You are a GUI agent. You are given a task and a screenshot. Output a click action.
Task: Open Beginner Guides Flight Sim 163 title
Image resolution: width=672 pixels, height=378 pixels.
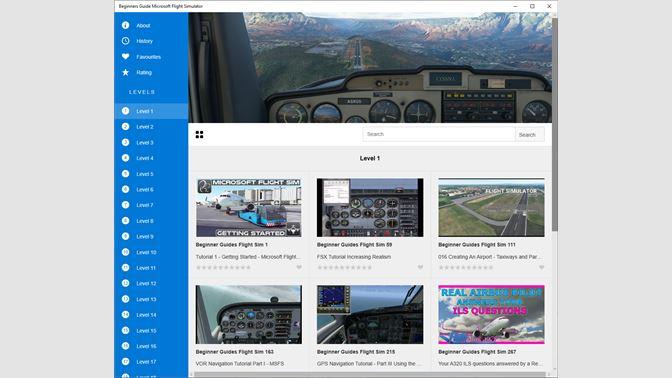click(x=234, y=352)
